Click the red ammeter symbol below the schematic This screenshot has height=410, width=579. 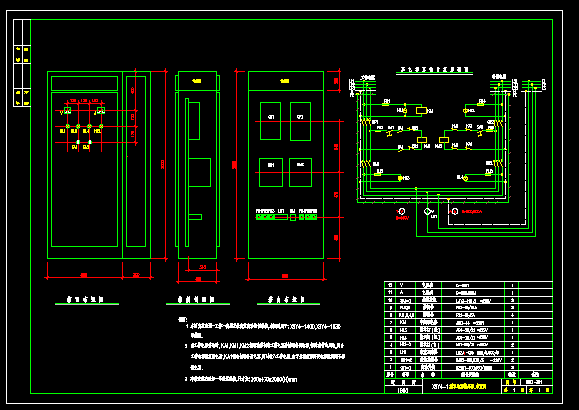[455, 211]
